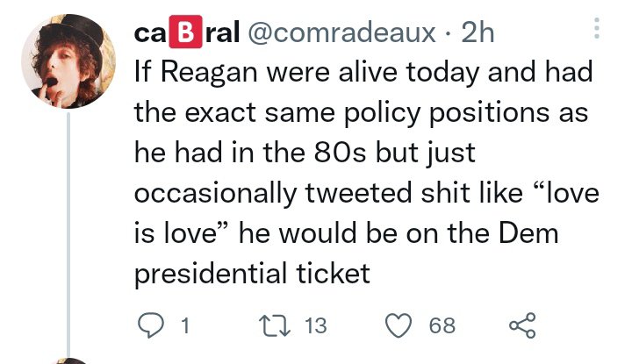Image resolution: width=632 pixels, height=364 pixels.
Task: Open the partially visible avatar at the bottom
Action: point(68,360)
